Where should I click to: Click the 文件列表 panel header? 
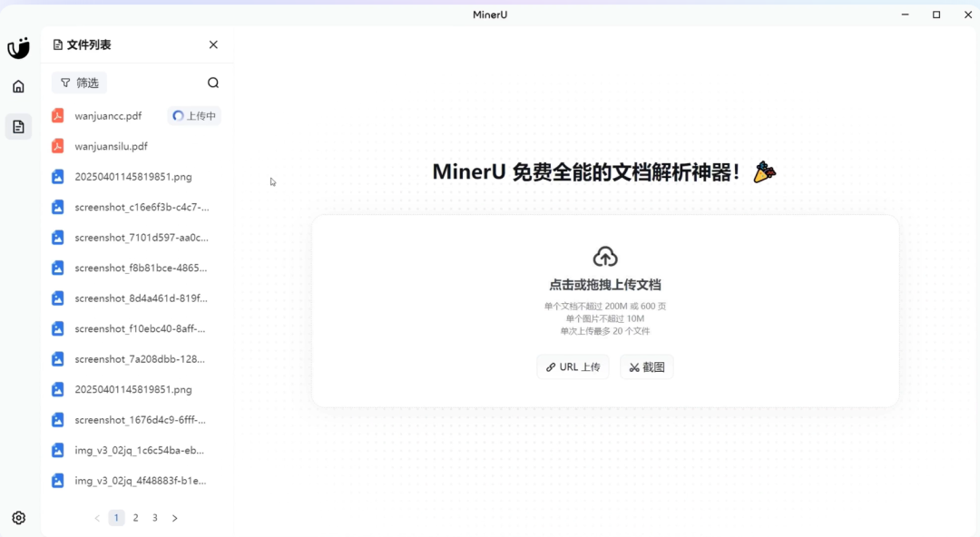(x=82, y=44)
